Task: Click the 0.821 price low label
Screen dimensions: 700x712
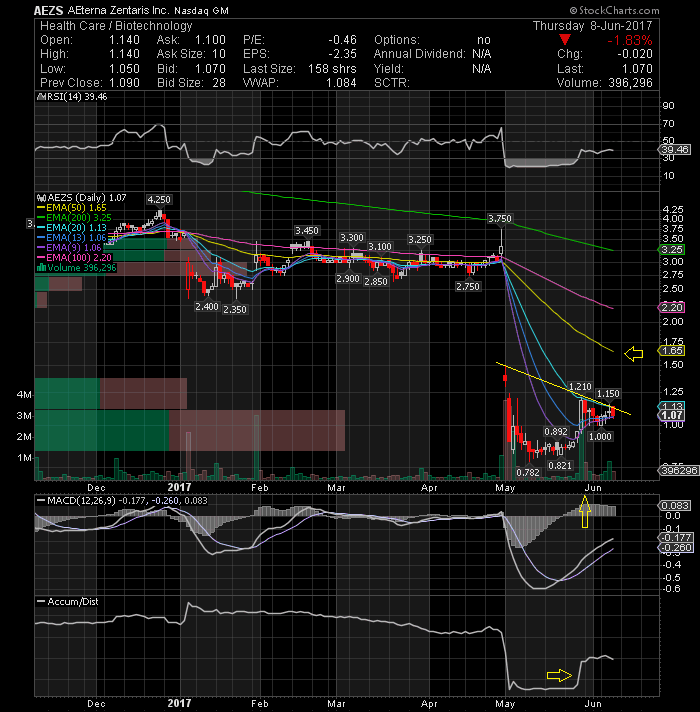Action: point(560,466)
